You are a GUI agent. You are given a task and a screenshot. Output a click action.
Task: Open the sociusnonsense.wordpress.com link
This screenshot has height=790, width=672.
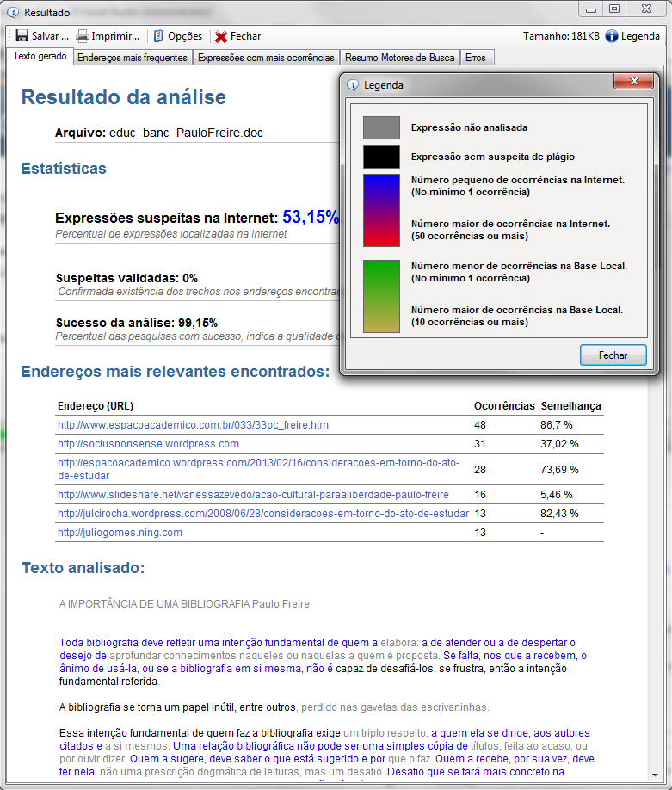(x=148, y=444)
